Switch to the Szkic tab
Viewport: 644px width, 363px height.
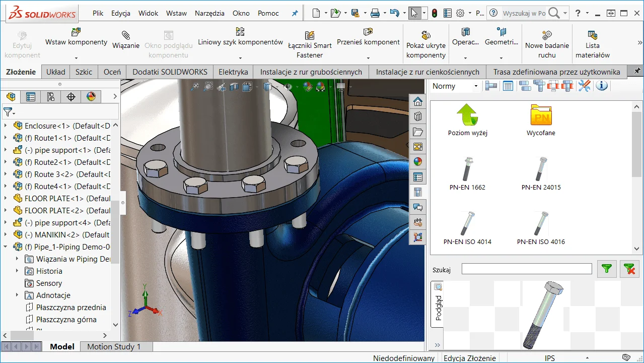pos(84,72)
